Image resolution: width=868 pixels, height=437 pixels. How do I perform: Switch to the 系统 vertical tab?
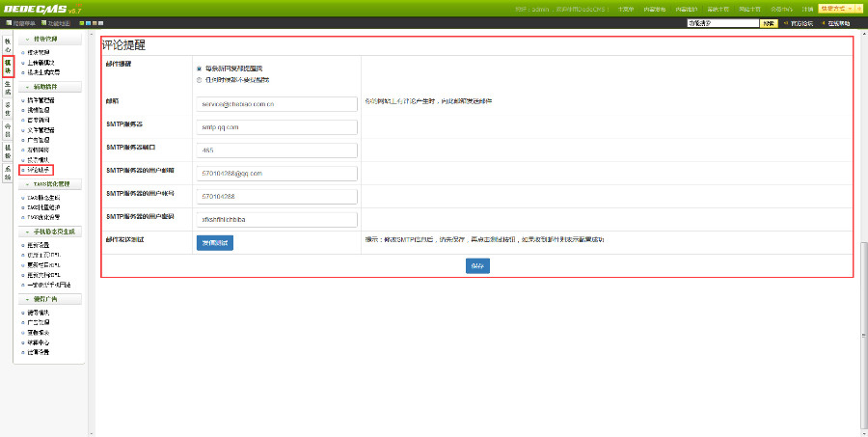click(x=7, y=173)
